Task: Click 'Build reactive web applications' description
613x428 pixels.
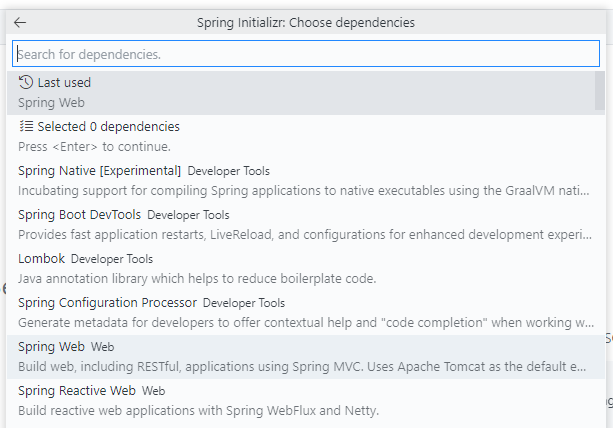Action: pyautogui.click(x=198, y=411)
